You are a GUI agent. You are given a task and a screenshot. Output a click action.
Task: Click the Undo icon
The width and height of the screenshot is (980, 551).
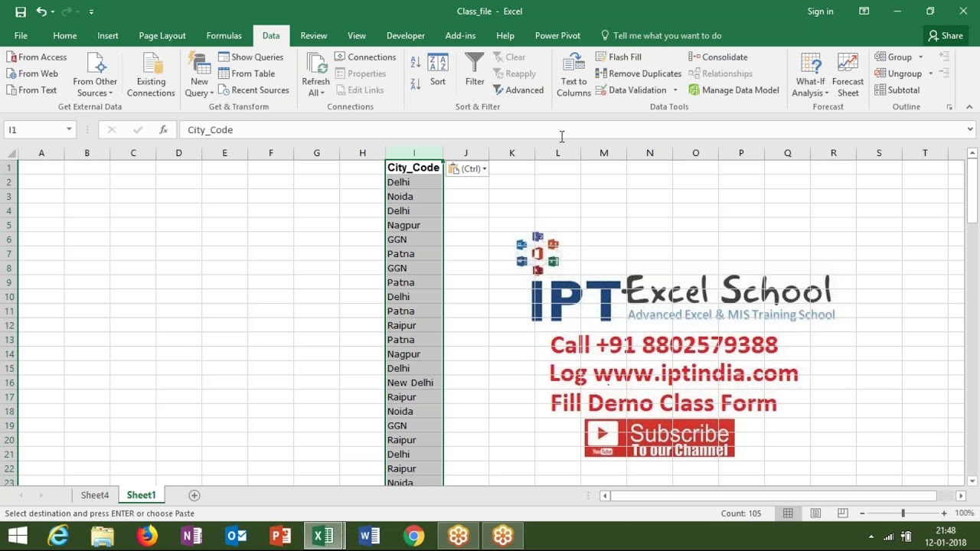click(x=41, y=11)
